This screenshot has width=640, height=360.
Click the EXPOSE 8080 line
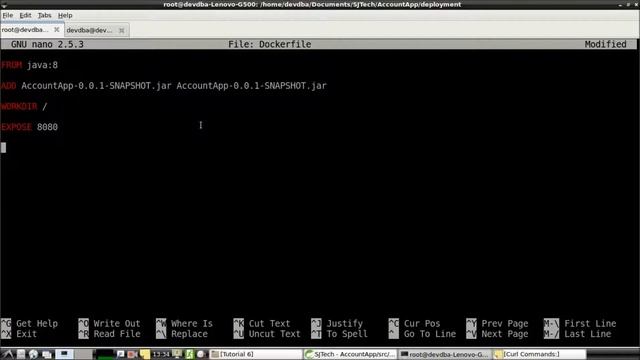[29, 127]
